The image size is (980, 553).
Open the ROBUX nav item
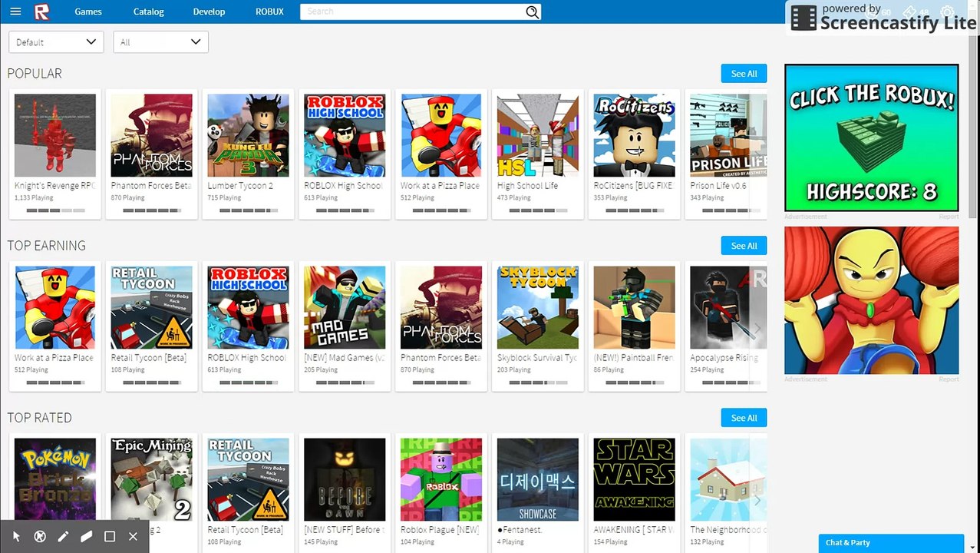(x=269, y=12)
